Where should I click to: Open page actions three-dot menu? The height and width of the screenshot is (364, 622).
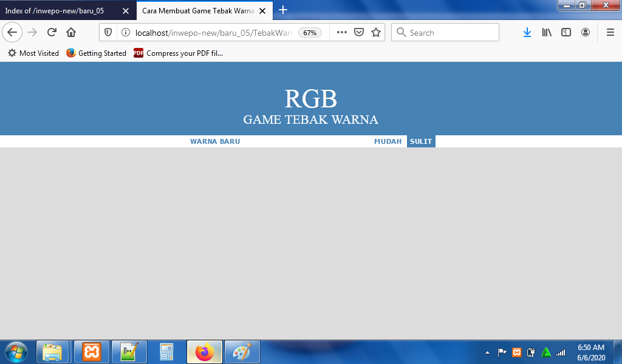click(x=341, y=33)
